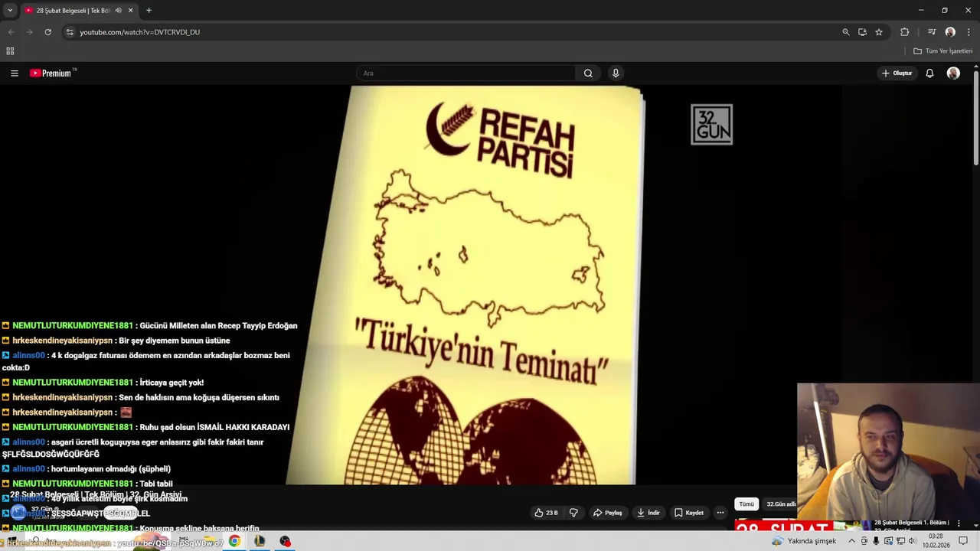The height and width of the screenshot is (551, 980).
Task: Open League of Legends taskbar icon
Action: 260,541
